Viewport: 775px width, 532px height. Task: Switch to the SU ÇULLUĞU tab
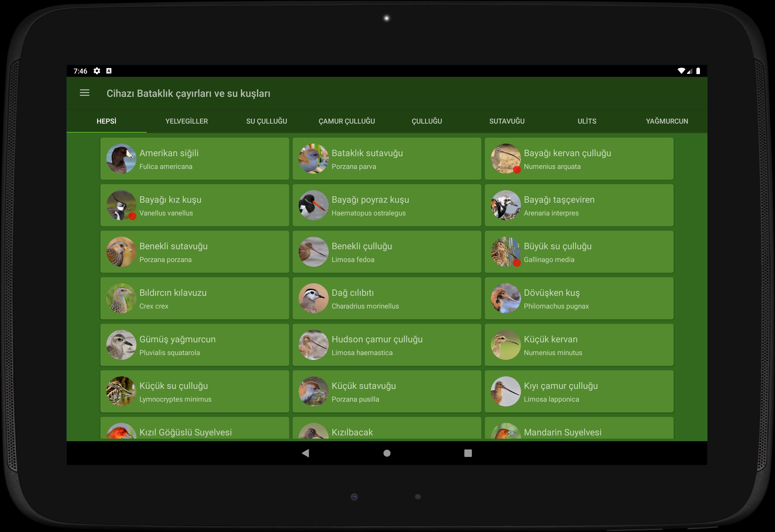pyautogui.click(x=266, y=121)
